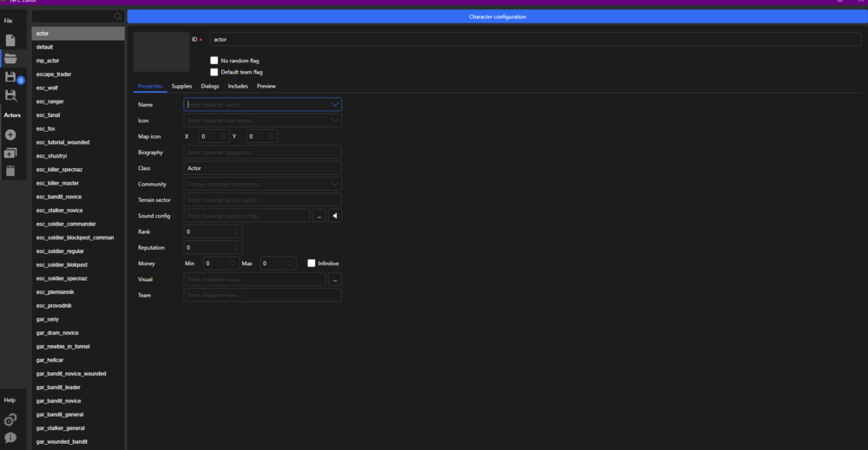This screenshot has width=868, height=450.
Task: Switch to the Supplies tab
Action: click(x=181, y=86)
